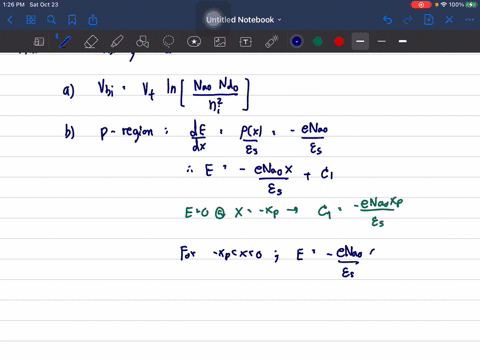Select the Pen tool
480x360 pixels.
64,42
